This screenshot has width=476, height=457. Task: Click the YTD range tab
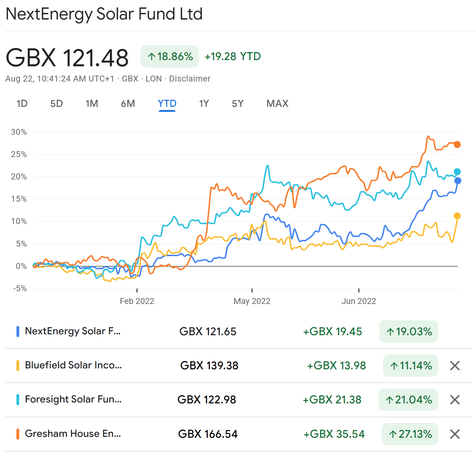tap(167, 103)
